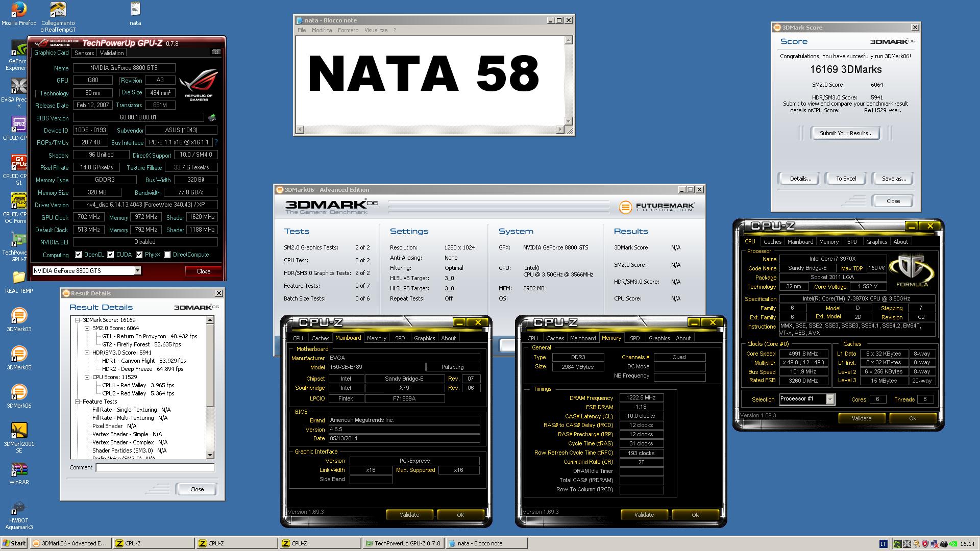Image resolution: width=980 pixels, height=551 pixels.
Task: Click the GPU-Z screenshot camera icon
Action: [216, 52]
